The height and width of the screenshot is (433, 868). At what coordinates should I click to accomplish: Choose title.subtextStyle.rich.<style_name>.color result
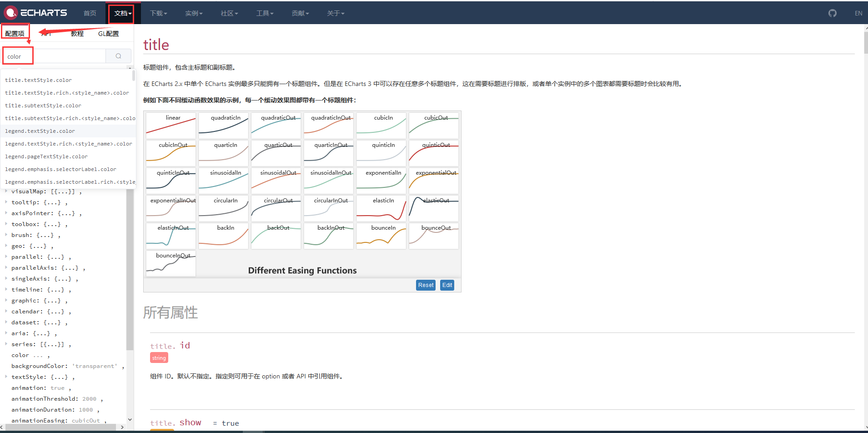pos(68,118)
